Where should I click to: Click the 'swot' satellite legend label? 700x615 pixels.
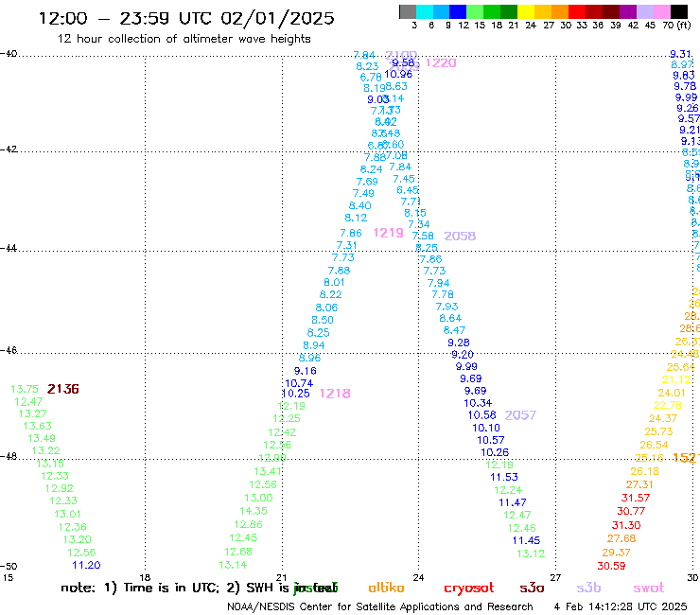click(x=649, y=588)
